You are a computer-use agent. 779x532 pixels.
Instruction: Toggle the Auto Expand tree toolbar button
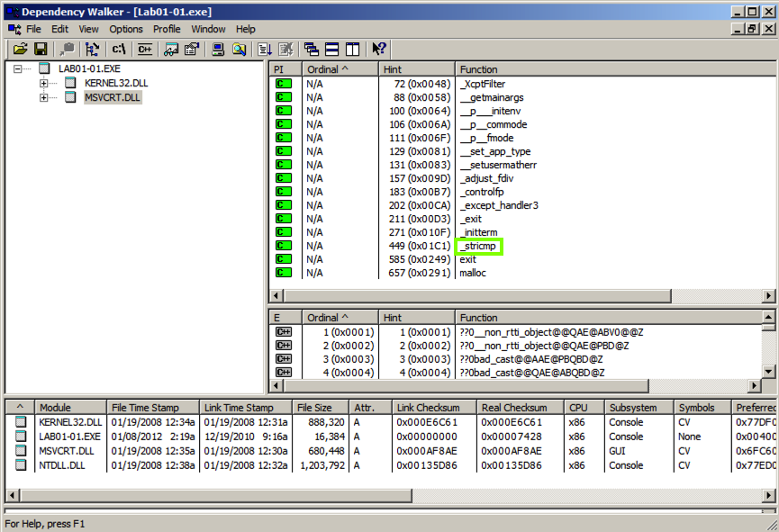(92, 49)
